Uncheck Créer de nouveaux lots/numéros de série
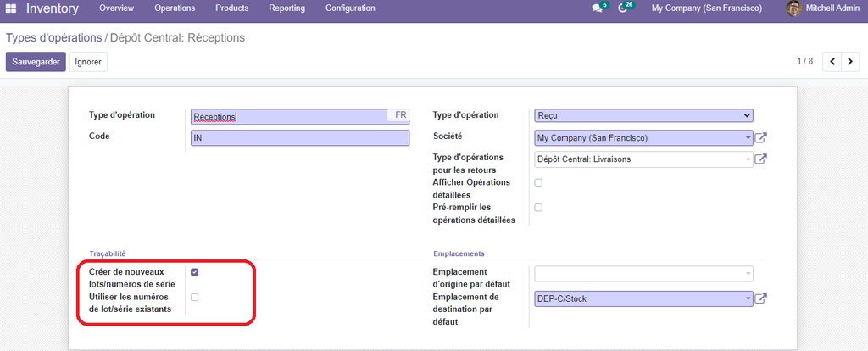The image size is (868, 351). click(x=195, y=272)
